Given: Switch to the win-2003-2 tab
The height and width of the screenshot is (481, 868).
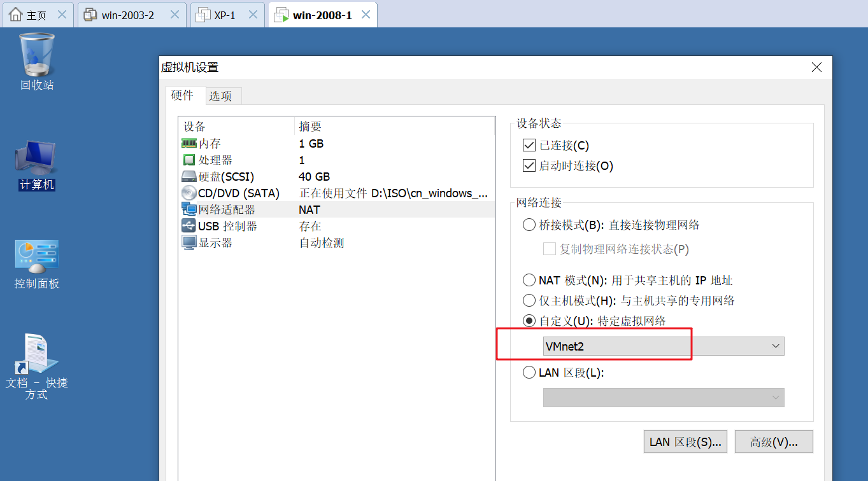Looking at the screenshot, I should tap(132, 15).
